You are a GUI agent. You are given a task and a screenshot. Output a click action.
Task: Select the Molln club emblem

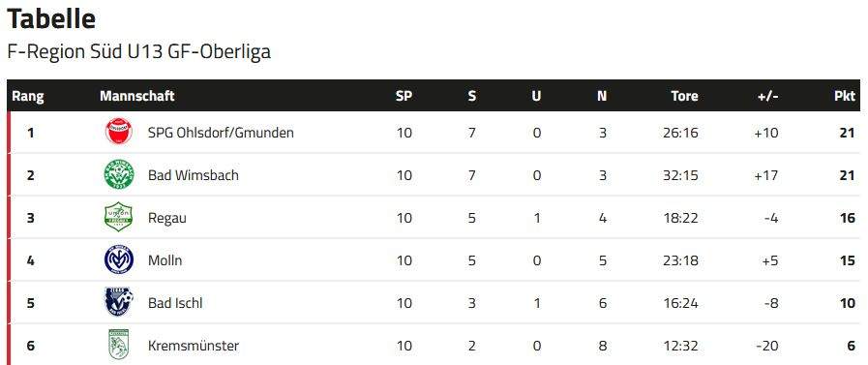pyautogui.click(x=119, y=259)
